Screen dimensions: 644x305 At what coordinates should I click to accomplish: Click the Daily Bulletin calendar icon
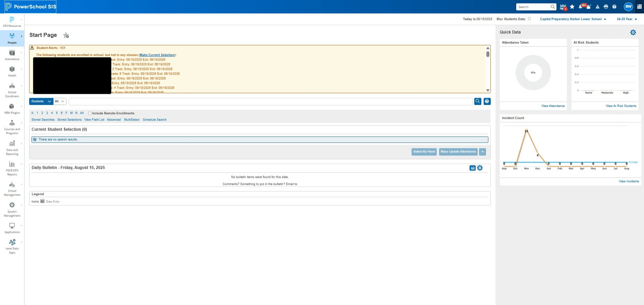pyautogui.click(x=472, y=168)
